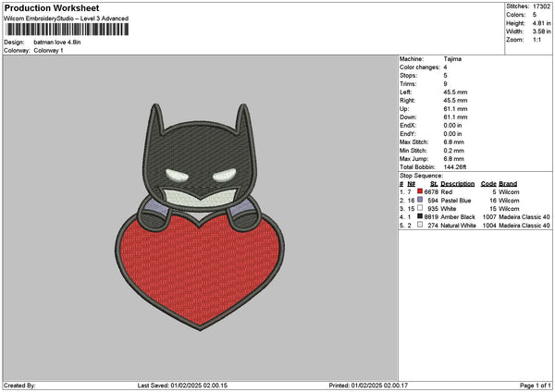Click the Machine value Tajima

click(454, 60)
